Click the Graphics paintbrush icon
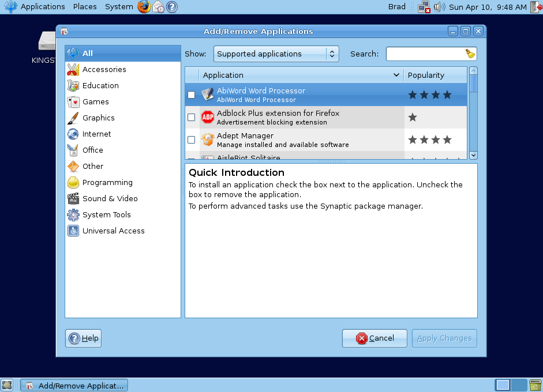 click(x=73, y=118)
